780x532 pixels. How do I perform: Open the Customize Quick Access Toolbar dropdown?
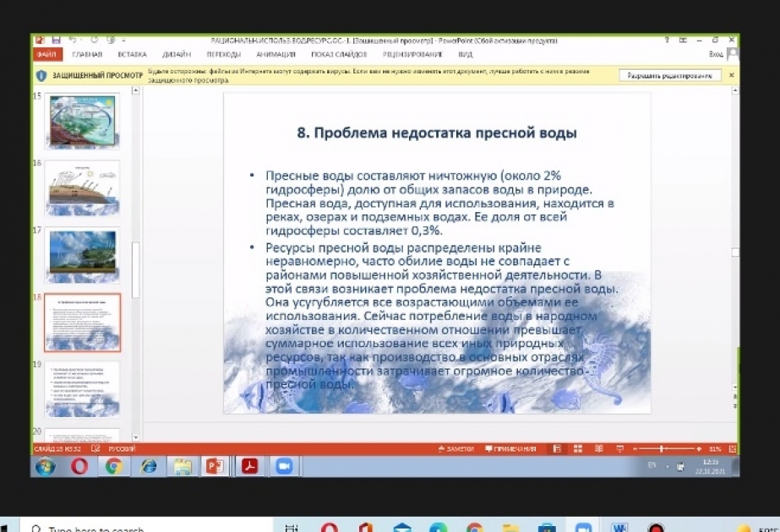coord(123,41)
